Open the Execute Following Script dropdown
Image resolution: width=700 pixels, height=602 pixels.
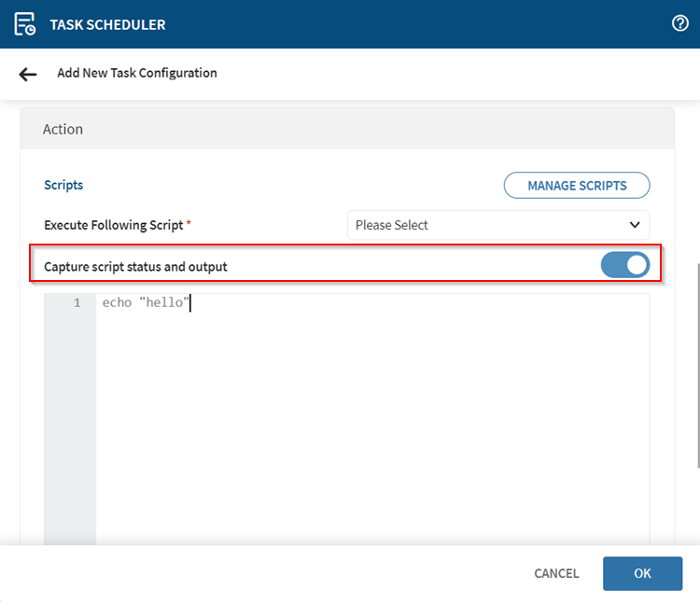point(497,225)
